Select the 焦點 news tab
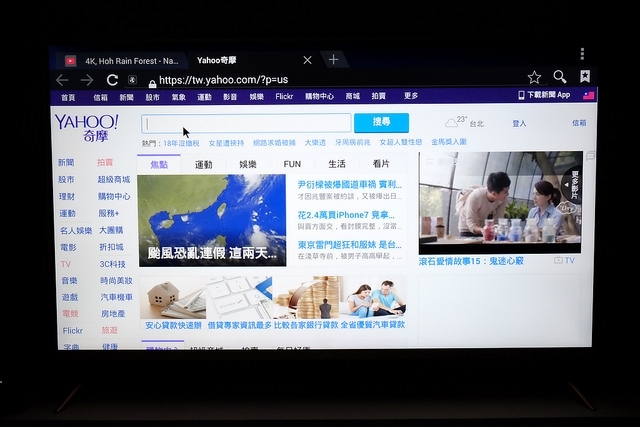The height and width of the screenshot is (427, 640). click(159, 165)
